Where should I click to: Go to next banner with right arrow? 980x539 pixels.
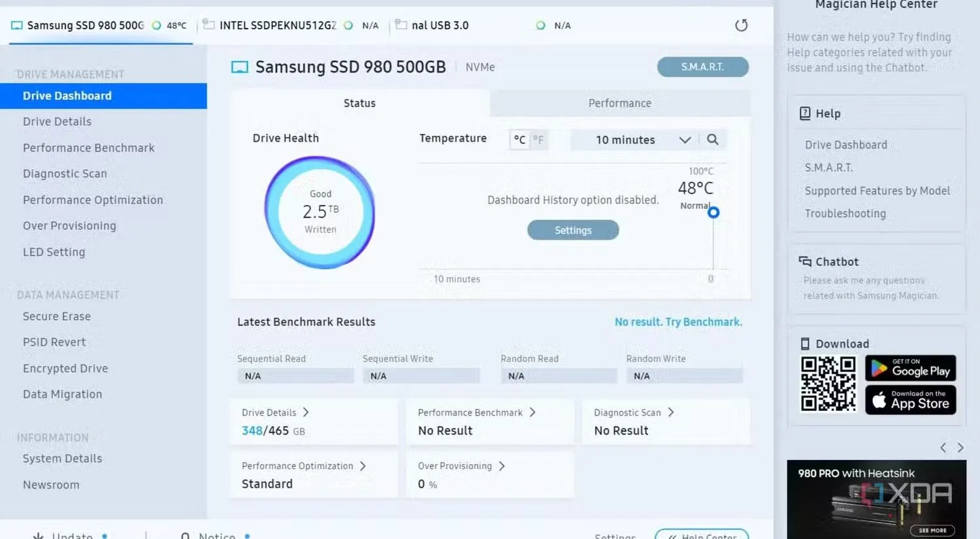(960, 448)
